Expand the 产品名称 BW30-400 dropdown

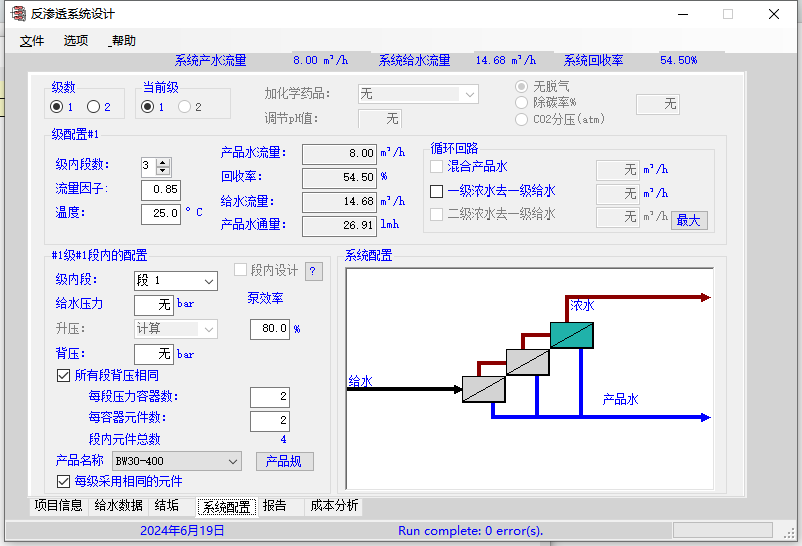[233, 461]
